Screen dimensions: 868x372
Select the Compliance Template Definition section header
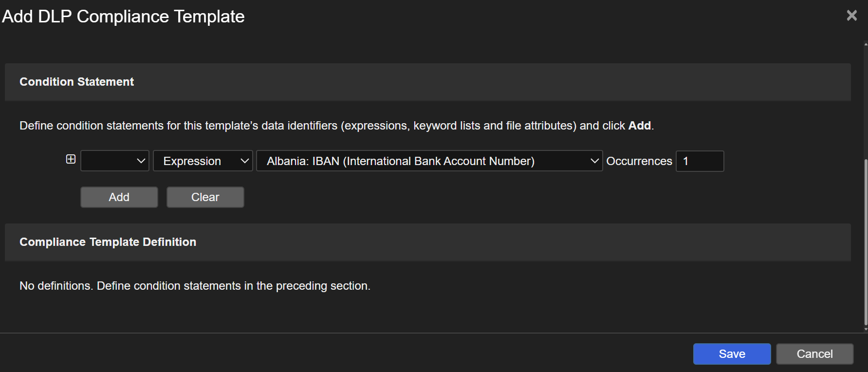(108, 242)
